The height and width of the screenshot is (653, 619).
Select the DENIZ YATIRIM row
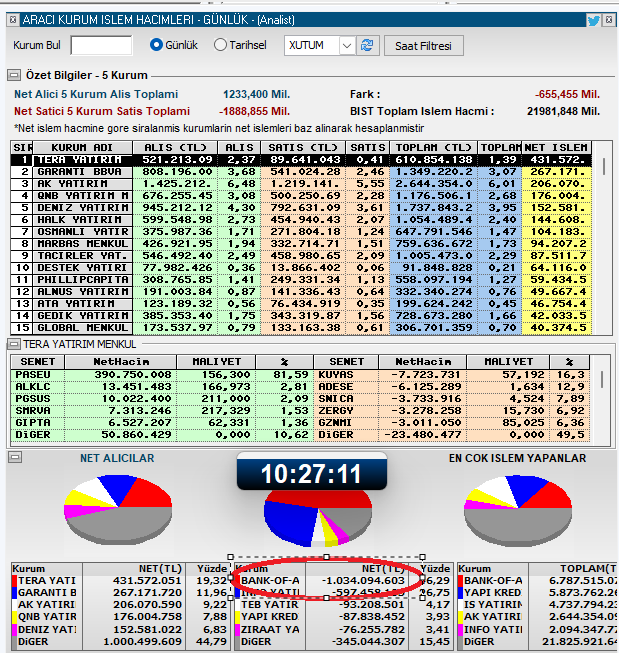point(301,208)
